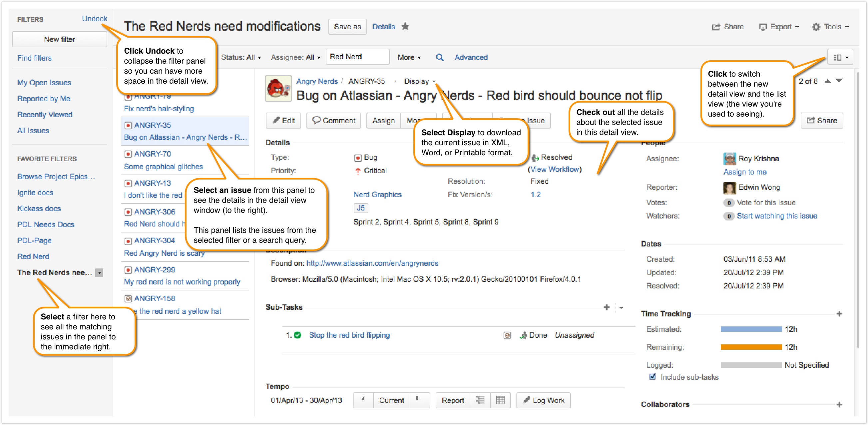
Task: Click the Remaining time orange bar
Action: click(751, 347)
